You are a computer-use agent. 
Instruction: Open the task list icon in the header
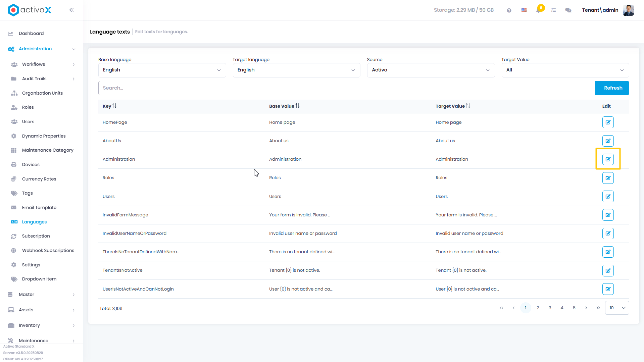pos(554,10)
